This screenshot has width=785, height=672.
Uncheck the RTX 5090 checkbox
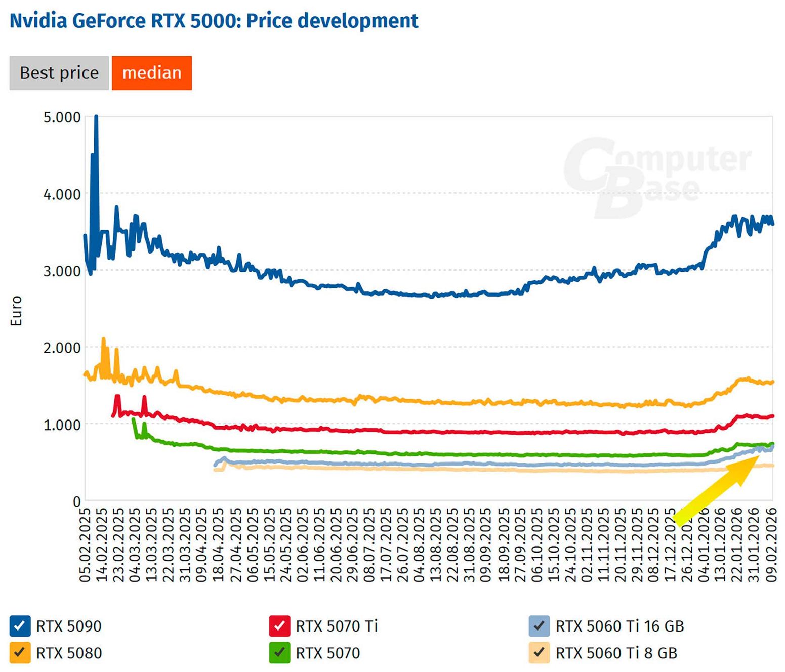click(19, 626)
